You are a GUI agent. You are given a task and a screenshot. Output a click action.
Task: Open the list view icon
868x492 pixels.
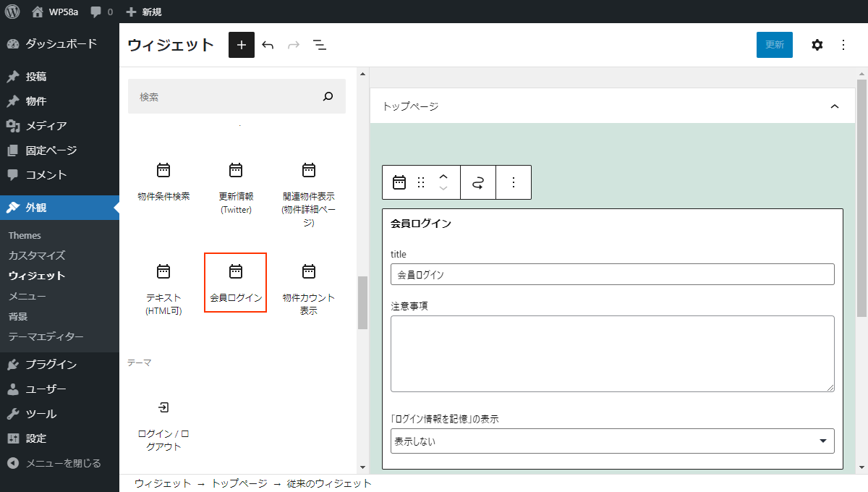pyautogui.click(x=320, y=45)
